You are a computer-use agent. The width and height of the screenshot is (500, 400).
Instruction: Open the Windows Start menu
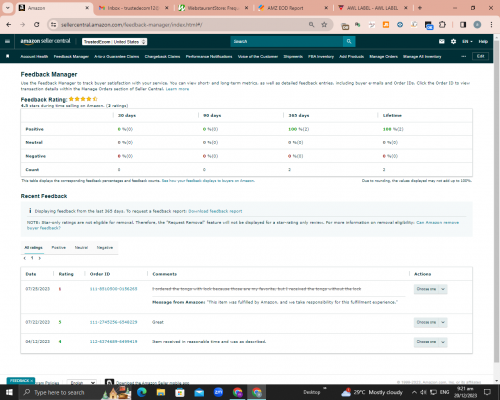pyautogui.click(x=9, y=392)
